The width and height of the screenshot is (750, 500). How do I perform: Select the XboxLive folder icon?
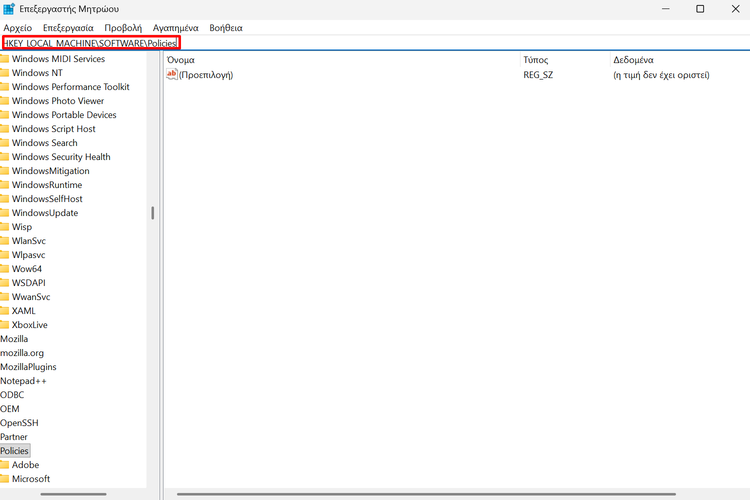pos(4,325)
